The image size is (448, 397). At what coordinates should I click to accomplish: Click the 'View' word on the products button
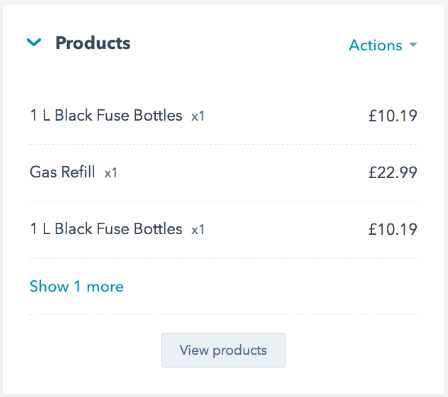194,350
